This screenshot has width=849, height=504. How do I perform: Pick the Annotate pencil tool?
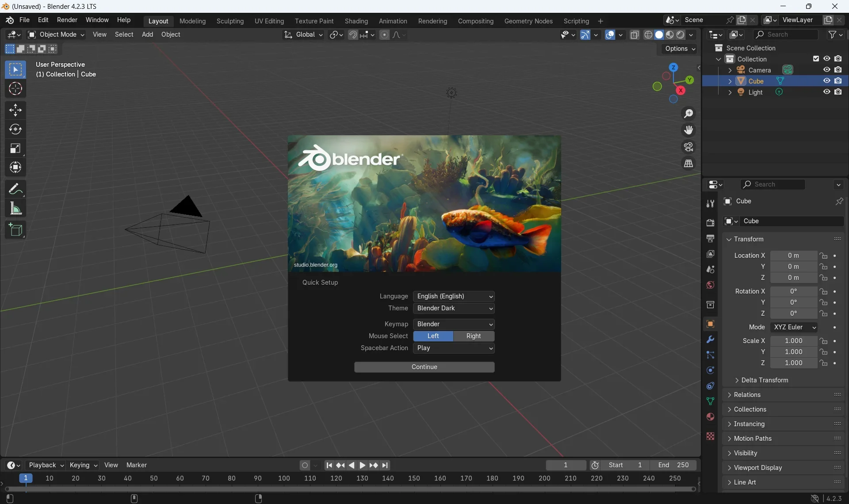point(15,189)
